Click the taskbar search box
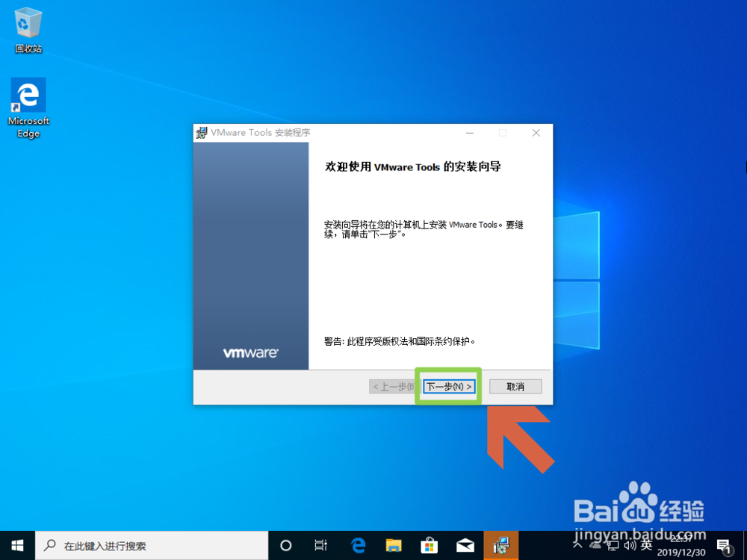Viewport: 747px width, 560px height. coord(152,545)
